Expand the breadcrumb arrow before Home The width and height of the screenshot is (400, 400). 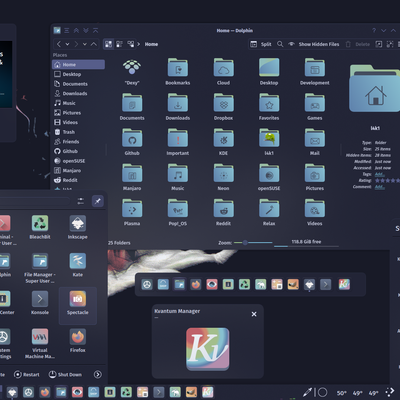point(139,44)
